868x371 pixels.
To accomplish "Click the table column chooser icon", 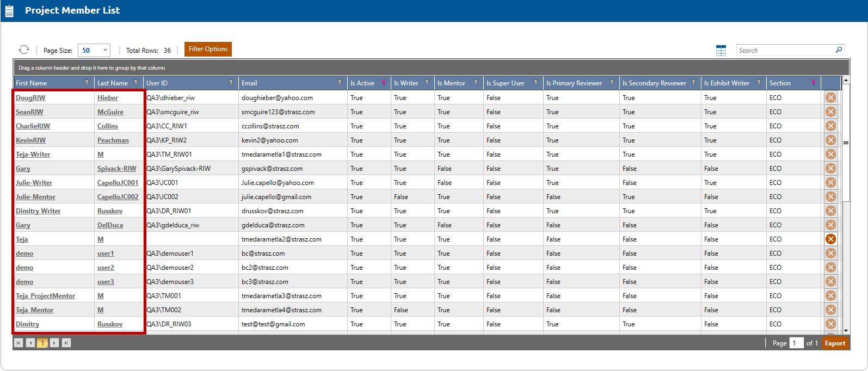I will point(721,51).
